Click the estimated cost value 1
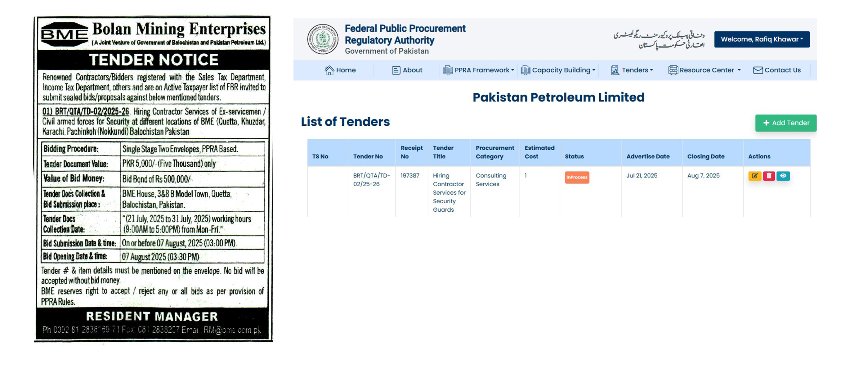 click(526, 176)
